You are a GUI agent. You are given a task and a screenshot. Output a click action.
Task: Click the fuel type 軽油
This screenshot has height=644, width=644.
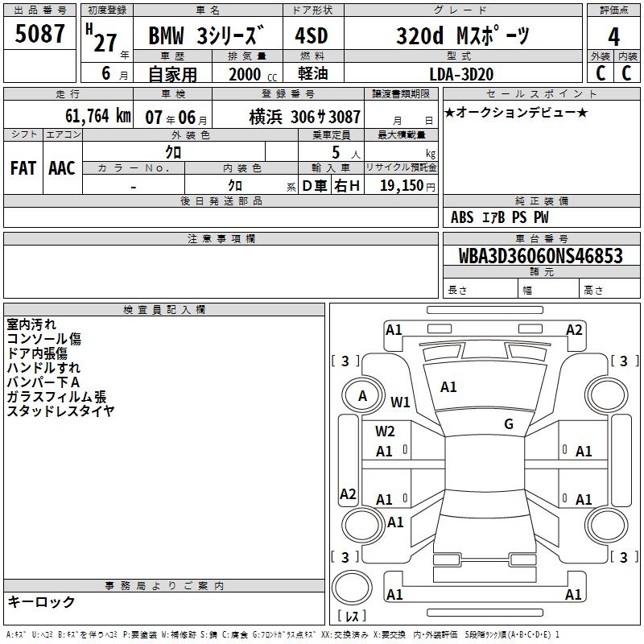pos(312,73)
